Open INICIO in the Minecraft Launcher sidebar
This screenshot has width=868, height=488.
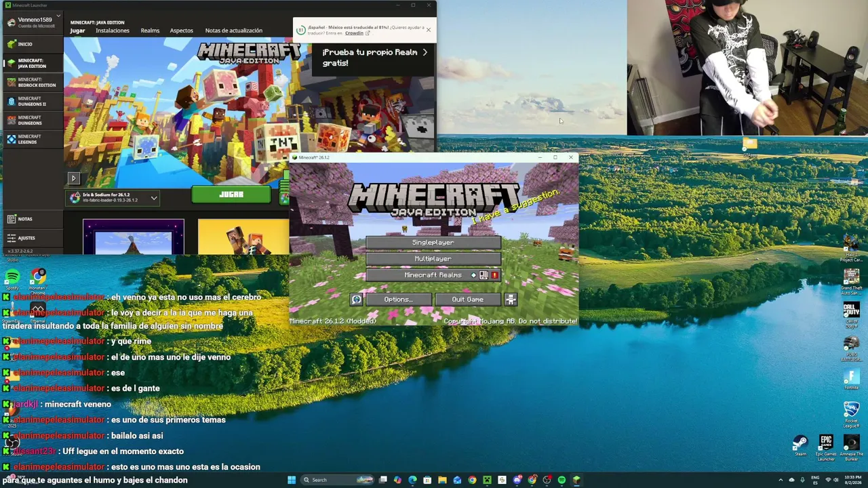click(31, 44)
